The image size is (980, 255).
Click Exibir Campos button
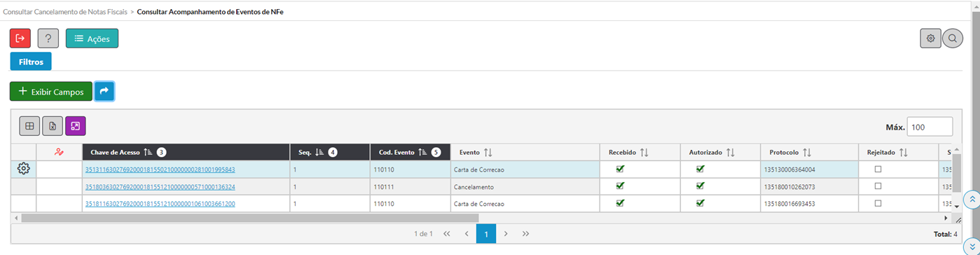(x=51, y=91)
